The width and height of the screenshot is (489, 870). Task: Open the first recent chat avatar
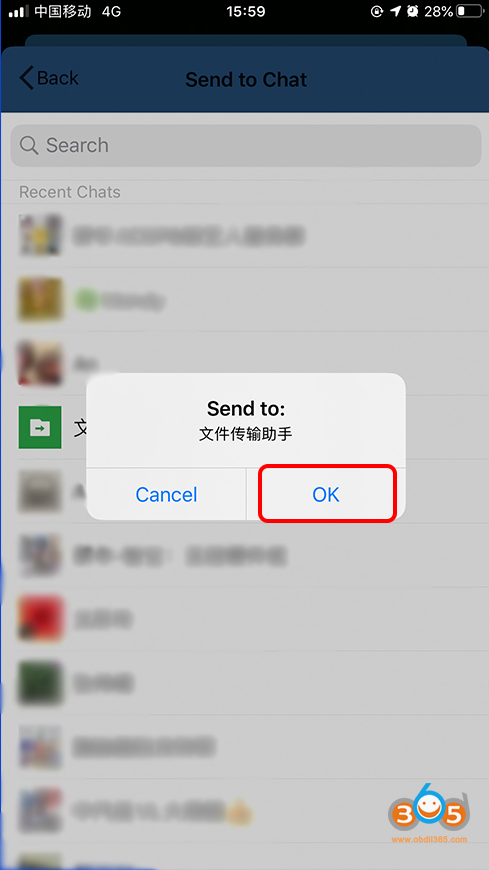pyautogui.click(x=40, y=235)
